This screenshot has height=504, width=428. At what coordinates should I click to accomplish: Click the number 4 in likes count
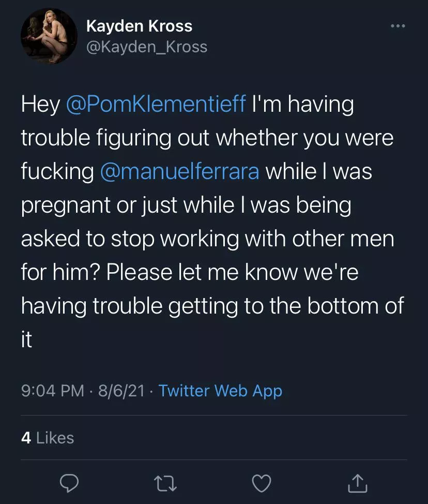pos(26,438)
